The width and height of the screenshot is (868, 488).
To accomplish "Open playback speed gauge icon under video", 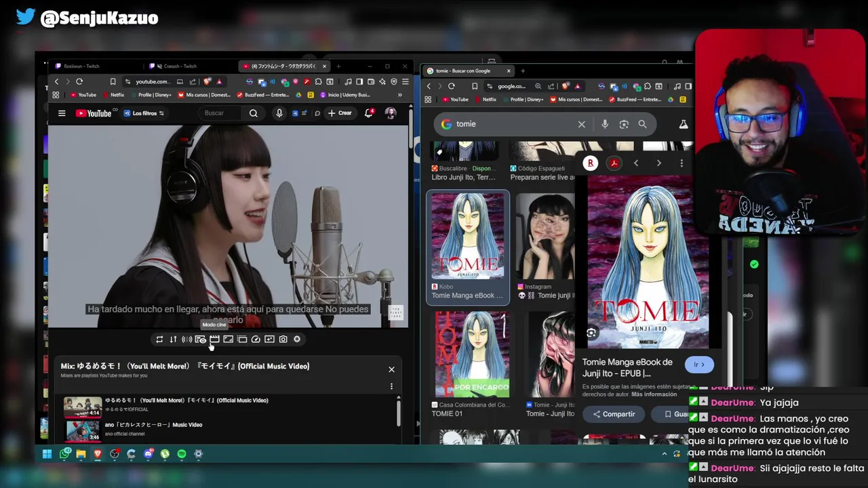I will (x=256, y=339).
